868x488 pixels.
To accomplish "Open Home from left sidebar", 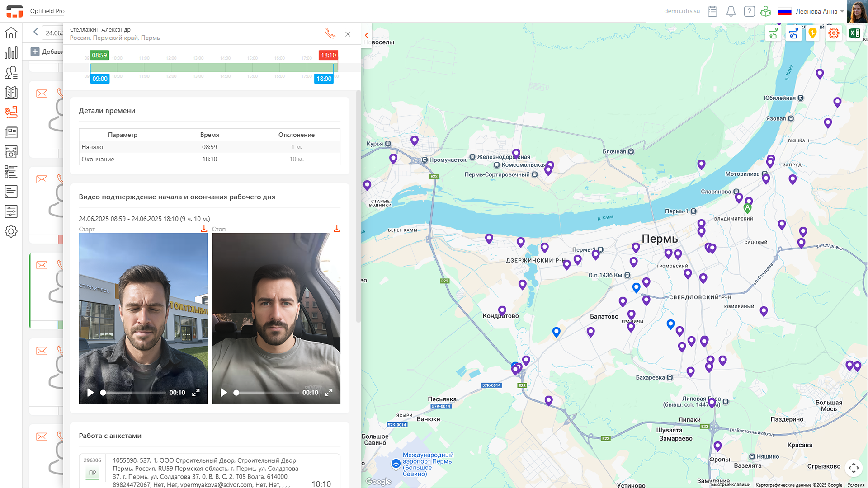I will point(11,33).
